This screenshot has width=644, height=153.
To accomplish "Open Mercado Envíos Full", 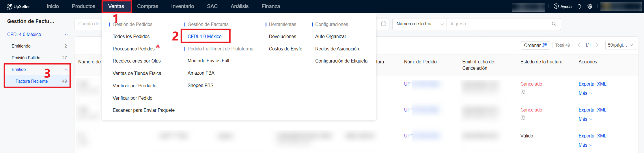I will (x=208, y=61).
